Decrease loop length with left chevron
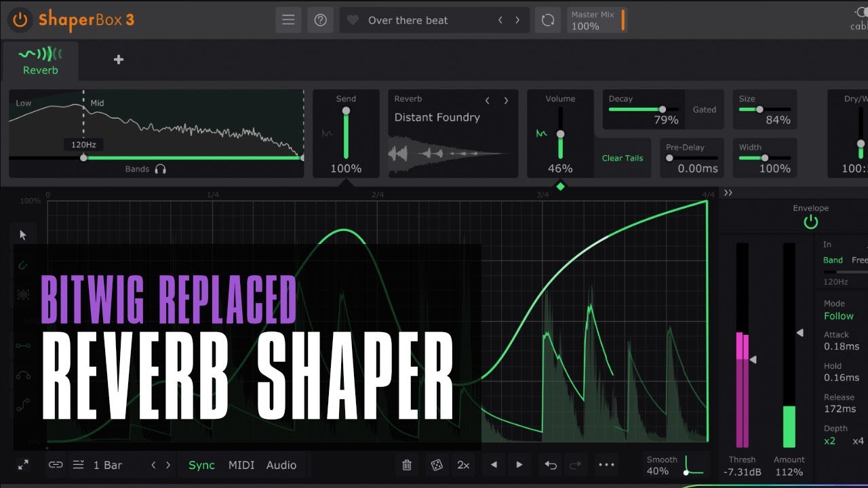This screenshot has height=488, width=868. [153, 465]
